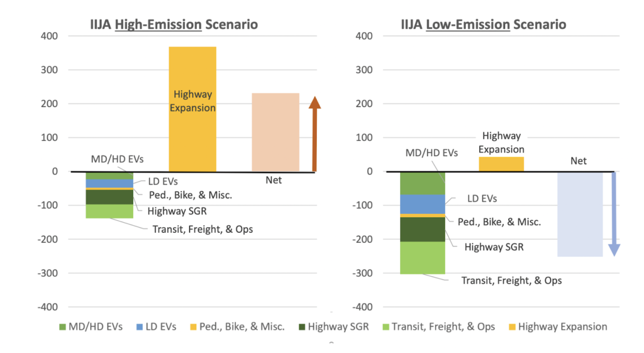Click the peach Net bar in High-Emission chart
Image resolution: width=644 pixels, height=353 pixels.
[275, 132]
